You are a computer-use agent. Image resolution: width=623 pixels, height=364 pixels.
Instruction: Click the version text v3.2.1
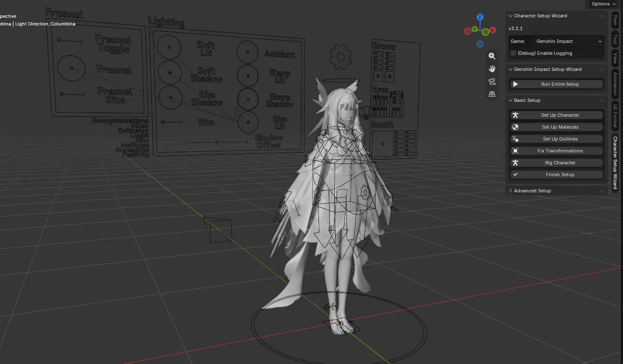click(x=515, y=28)
